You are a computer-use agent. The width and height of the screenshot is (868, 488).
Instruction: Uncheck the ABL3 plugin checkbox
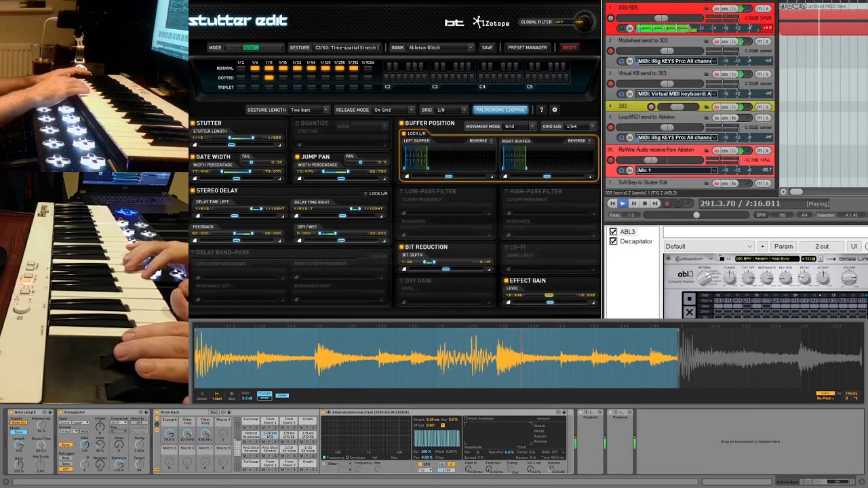pyautogui.click(x=614, y=232)
